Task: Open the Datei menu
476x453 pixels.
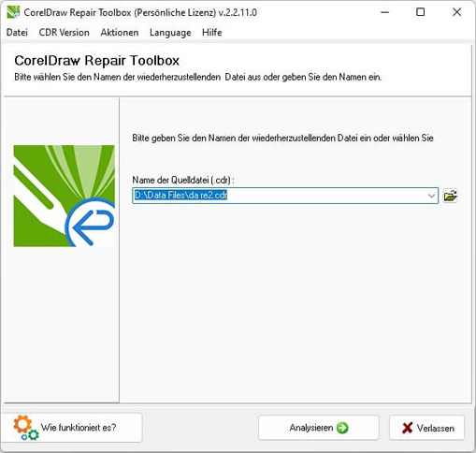Action: tap(17, 33)
